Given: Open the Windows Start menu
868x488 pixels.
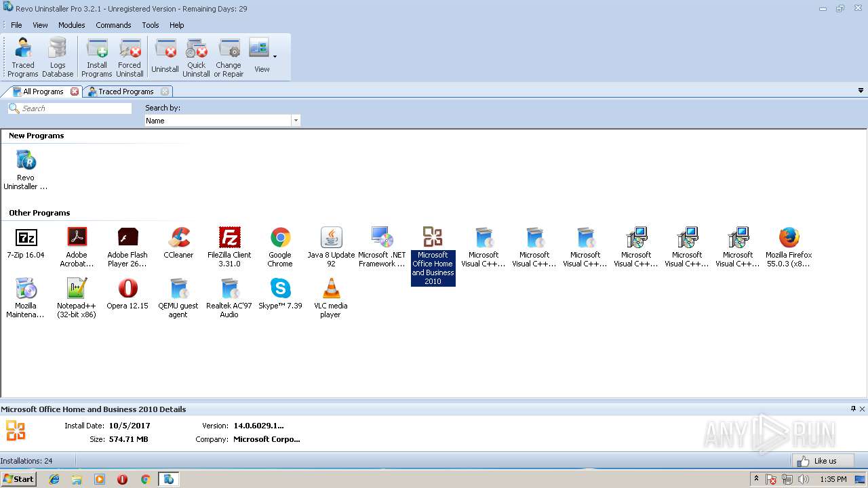Looking at the screenshot, I should [19, 479].
